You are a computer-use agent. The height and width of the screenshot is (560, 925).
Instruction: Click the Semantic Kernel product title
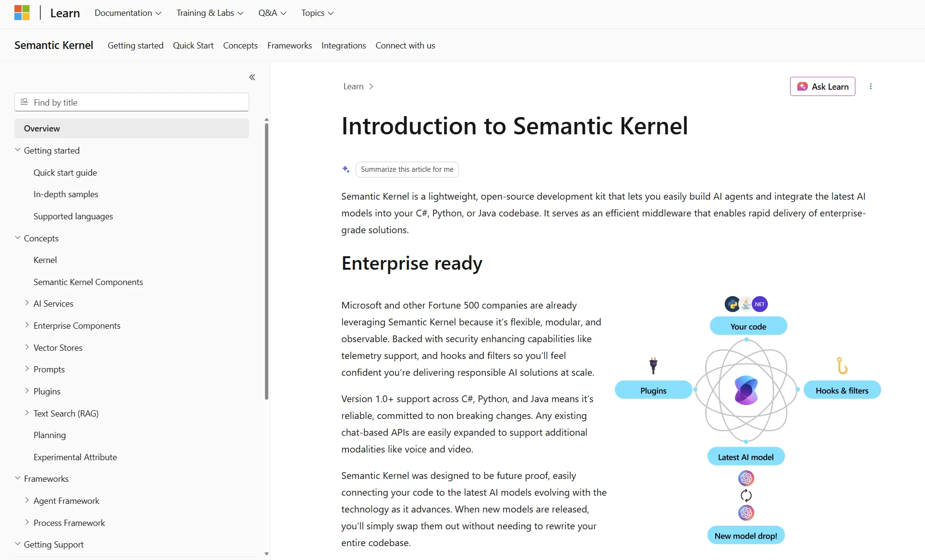(x=54, y=45)
